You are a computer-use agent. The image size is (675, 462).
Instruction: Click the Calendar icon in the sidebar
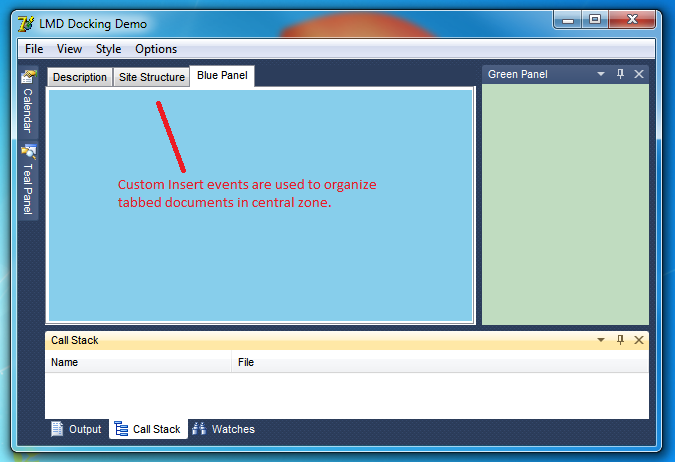(x=28, y=77)
